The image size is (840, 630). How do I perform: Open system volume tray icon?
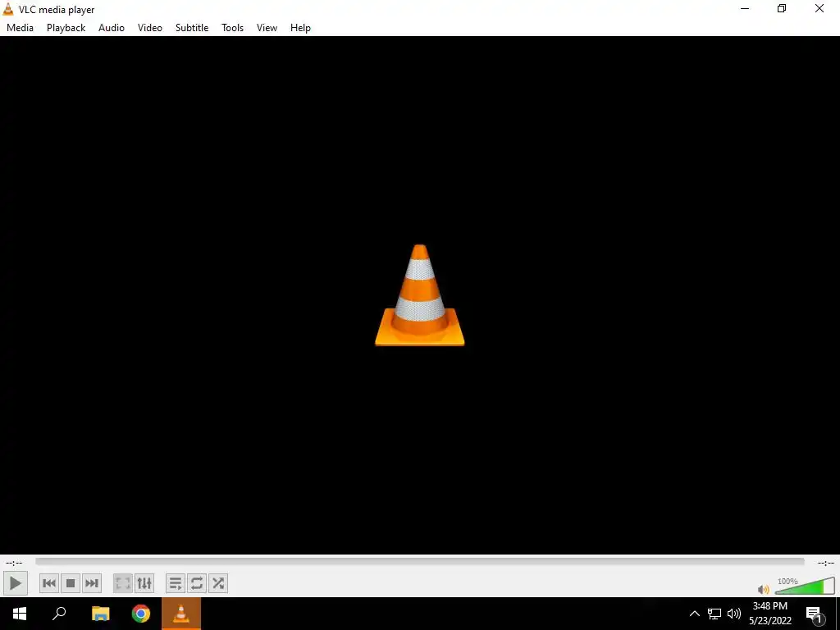[734, 614]
